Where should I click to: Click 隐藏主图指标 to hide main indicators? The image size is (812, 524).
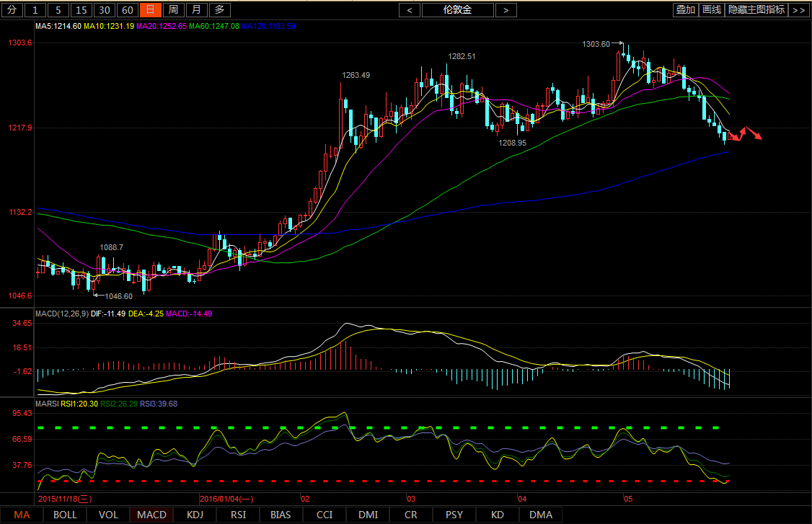(756, 10)
